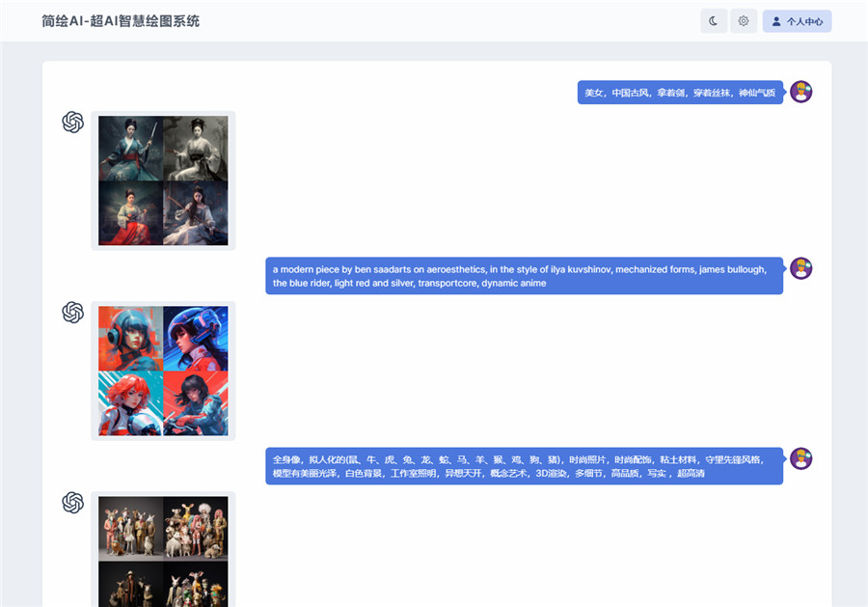
Task: Open the settings gear in the header
Action: 743,20
